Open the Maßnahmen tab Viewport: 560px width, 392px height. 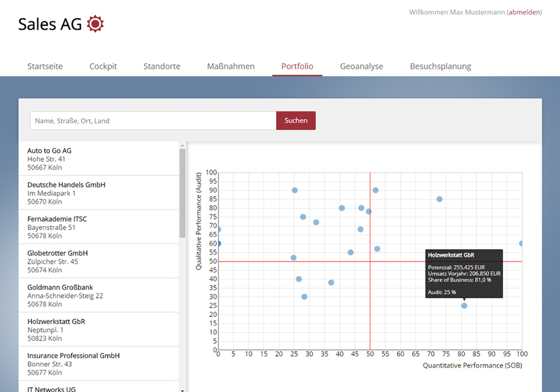pos(231,67)
